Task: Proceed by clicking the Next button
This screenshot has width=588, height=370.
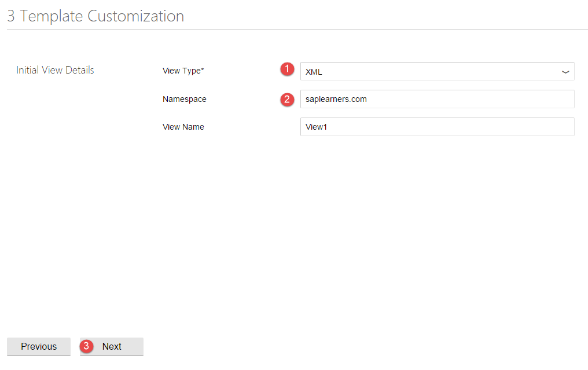Action: [111, 346]
